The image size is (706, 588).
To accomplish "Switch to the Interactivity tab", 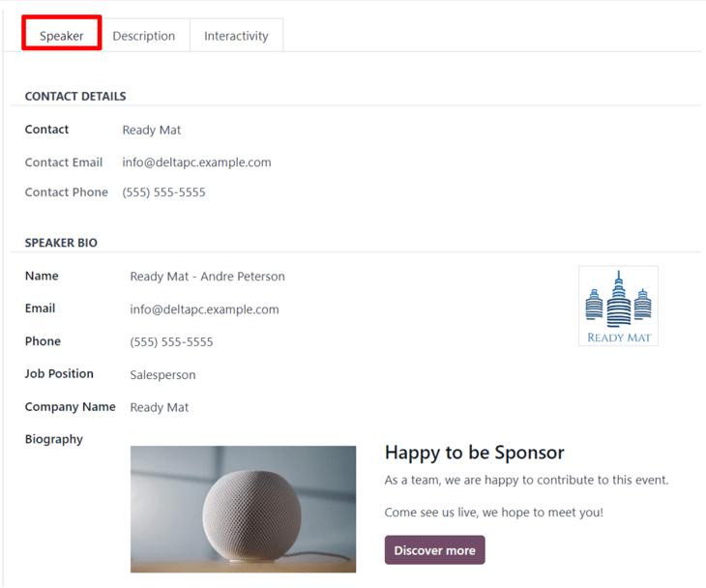I will pos(236,36).
